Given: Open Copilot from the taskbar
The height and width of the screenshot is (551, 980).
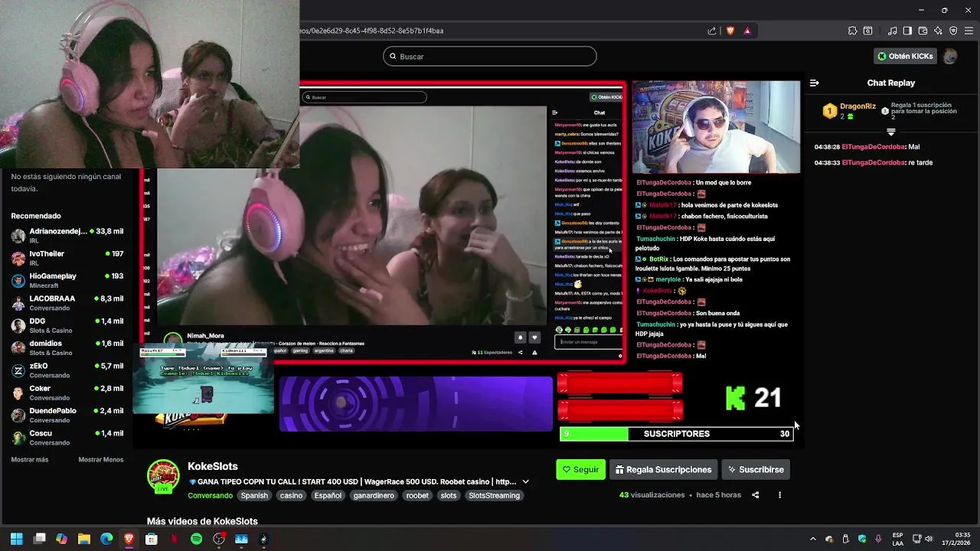Looking at the screenshot, I should point(62,539).
